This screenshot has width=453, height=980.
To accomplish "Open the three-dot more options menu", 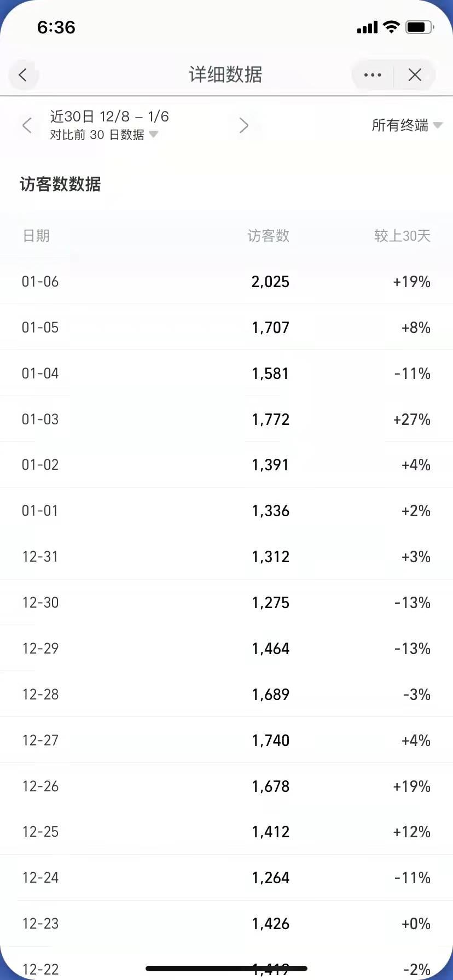I will (373, 75).
